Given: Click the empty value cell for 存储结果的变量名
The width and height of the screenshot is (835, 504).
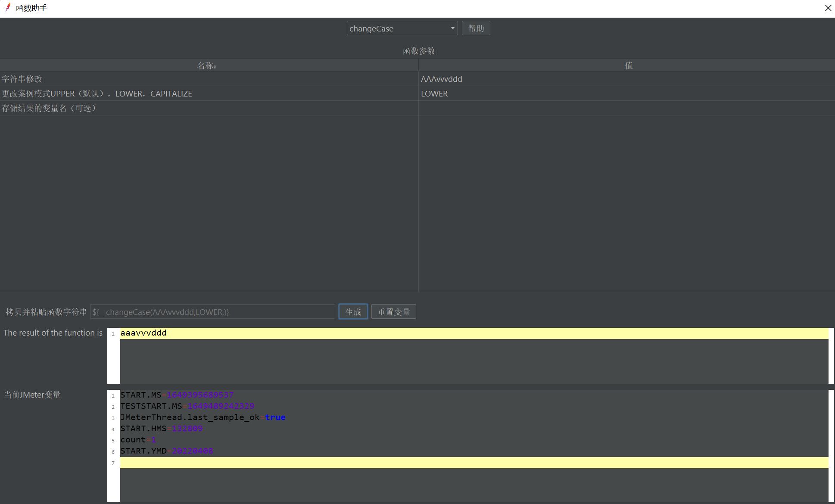Looking at the screenshot, I should (x=626, y=108).
